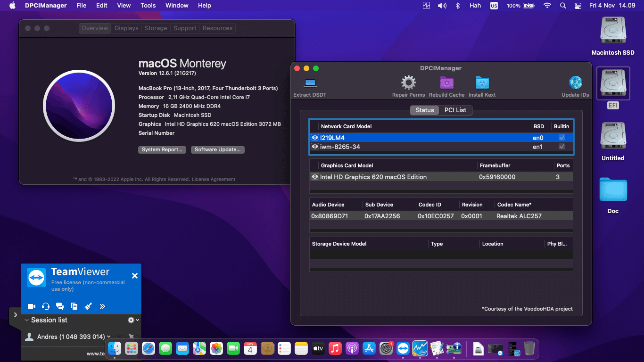Click the System Report button
The height and width of the screenshot is (362, 644).
[162, 149]
